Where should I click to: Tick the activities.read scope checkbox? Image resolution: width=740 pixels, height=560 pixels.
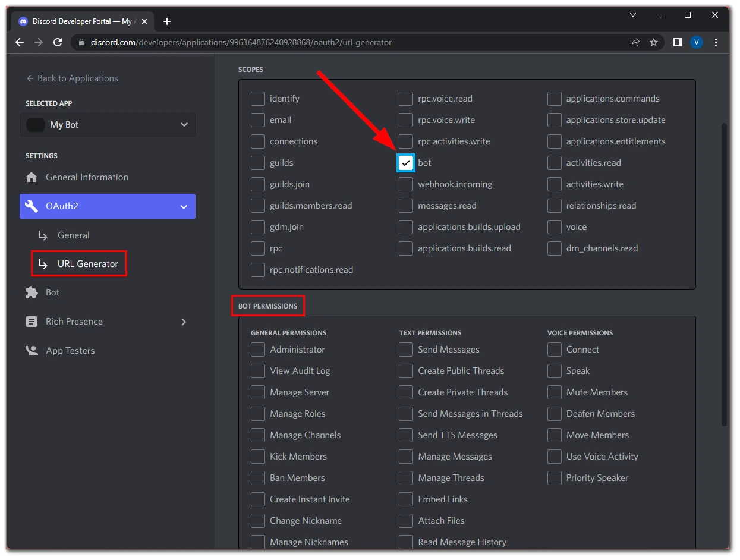[x=555, y=163]
